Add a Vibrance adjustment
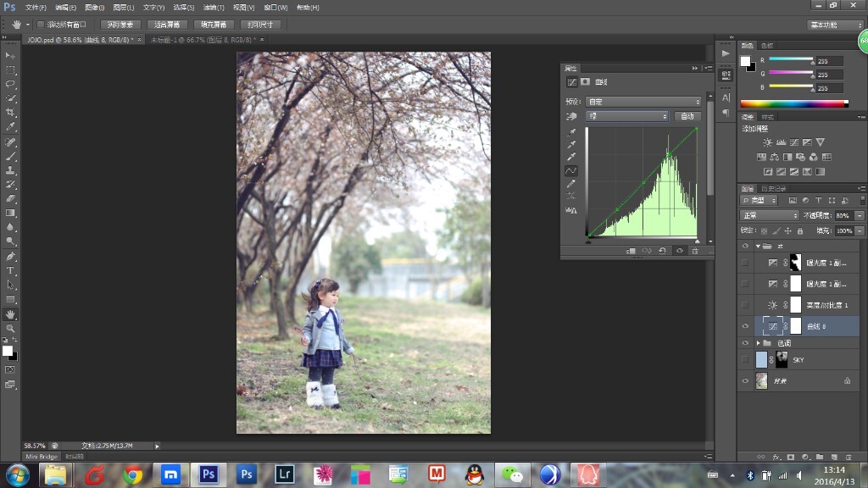868x488 pixels. [821, 142]
